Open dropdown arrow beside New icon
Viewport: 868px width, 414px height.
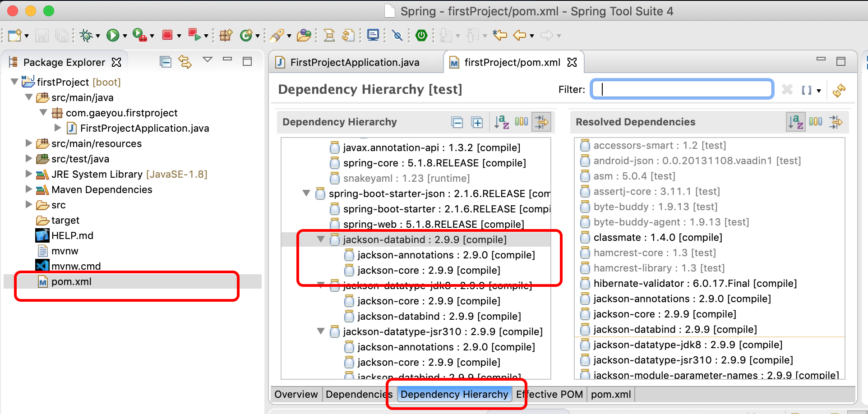click(27, 36)
